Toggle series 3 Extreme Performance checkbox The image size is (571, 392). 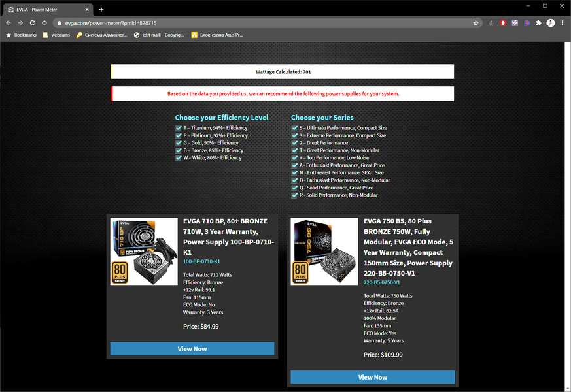click(294, 135)
